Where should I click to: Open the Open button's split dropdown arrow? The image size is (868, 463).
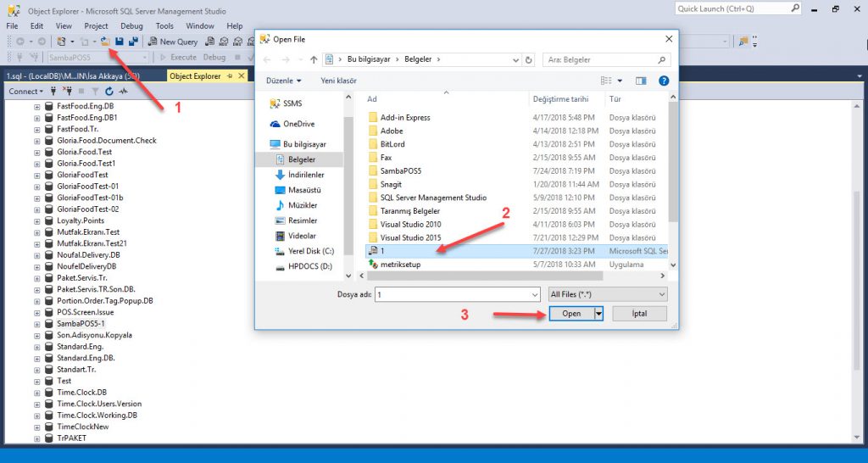[x=598, y=314]
